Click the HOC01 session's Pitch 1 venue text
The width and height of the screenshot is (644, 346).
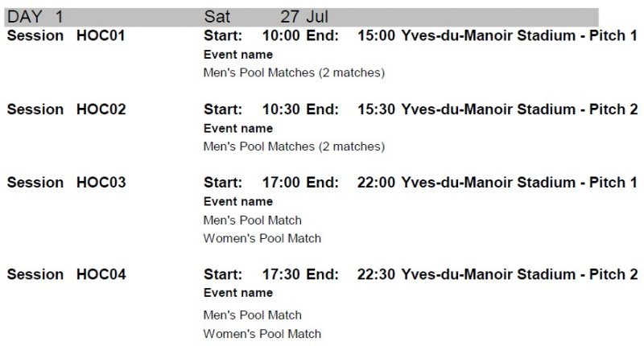pyautogui.click(x=519, y=36)
